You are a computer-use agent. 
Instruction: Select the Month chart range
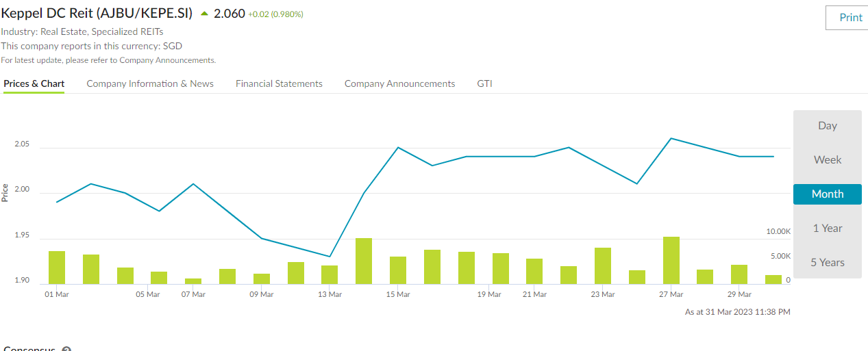pyautogui.click(x=828, y=194)
